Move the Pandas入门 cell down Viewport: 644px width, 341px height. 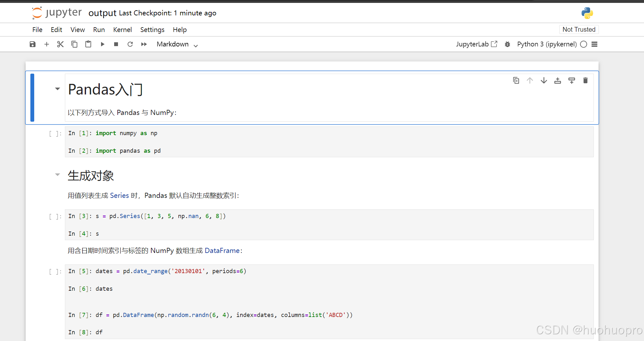tap(544, 80)
